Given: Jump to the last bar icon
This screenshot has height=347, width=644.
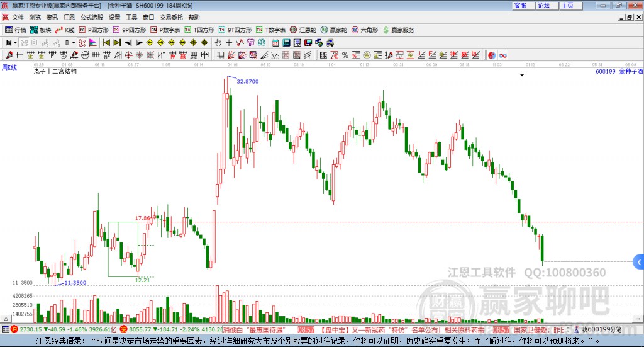Looking at the screenshot, I should click(117, 43).
